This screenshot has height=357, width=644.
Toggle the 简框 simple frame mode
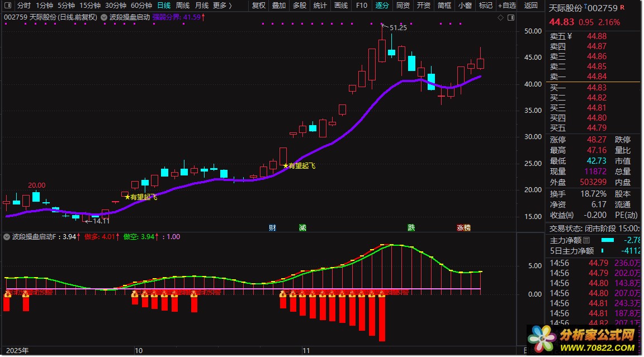pos(444,6)
